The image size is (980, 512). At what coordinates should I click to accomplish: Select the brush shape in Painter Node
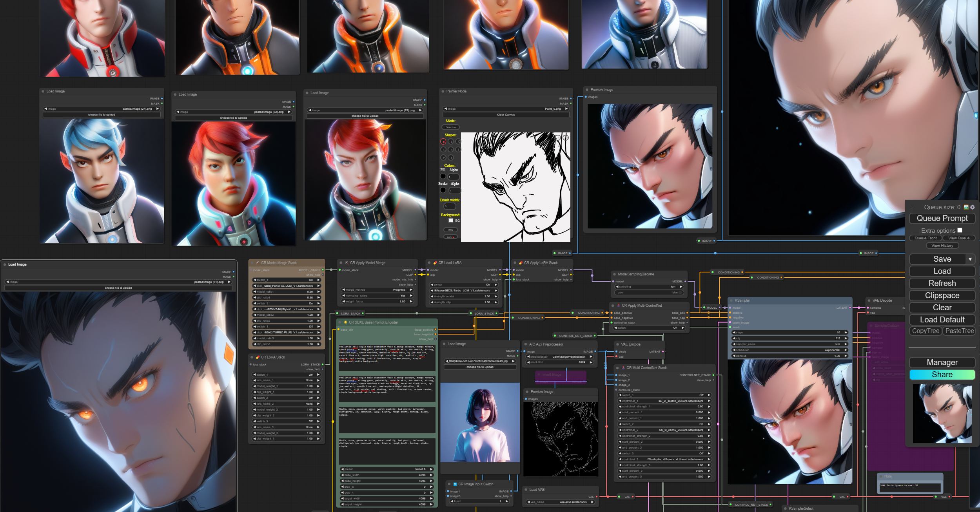click(x=443, y=141)
